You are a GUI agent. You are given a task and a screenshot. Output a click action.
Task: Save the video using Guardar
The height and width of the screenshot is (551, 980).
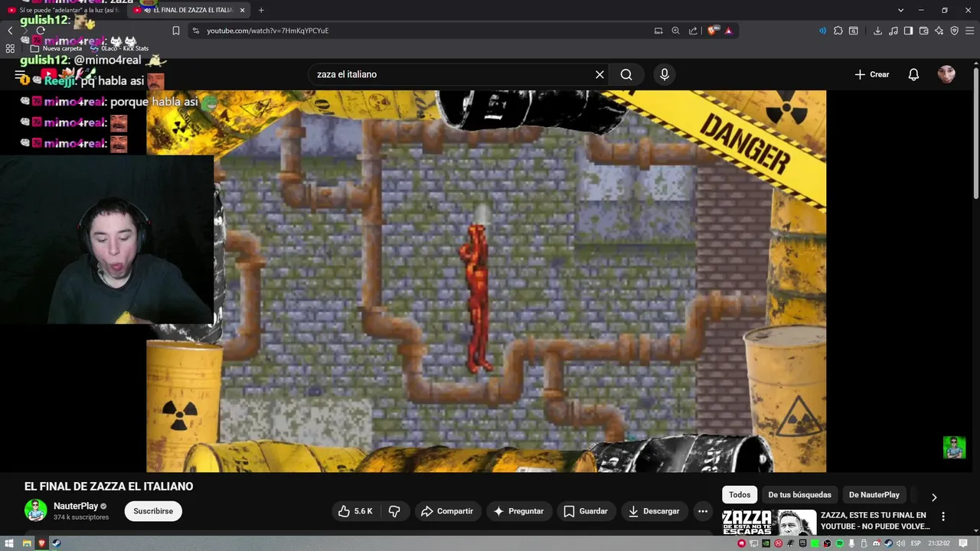(x=586, y=511)
